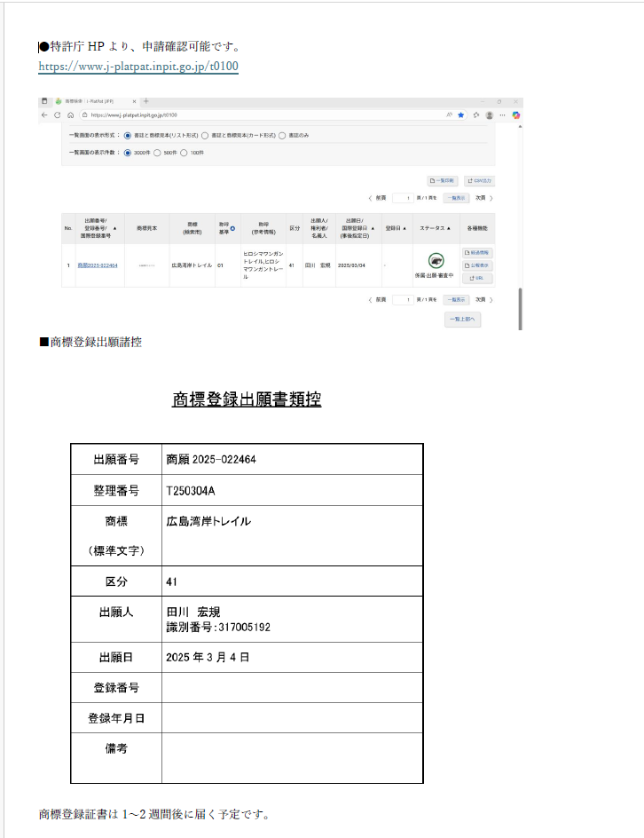Select 書誌と商標見本(リスト形式) radio in screenshot

click(128, 136)
